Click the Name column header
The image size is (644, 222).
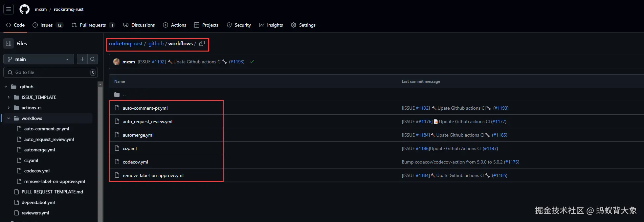coord(120,81)
